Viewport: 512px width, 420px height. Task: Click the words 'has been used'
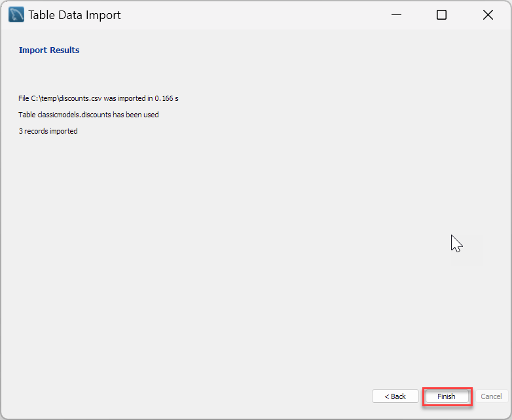136,115
